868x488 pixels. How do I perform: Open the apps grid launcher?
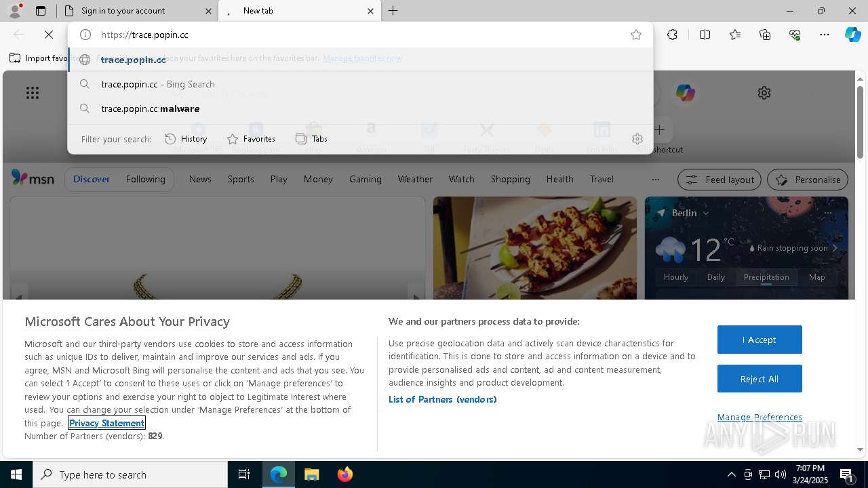[x=33, y=93]
